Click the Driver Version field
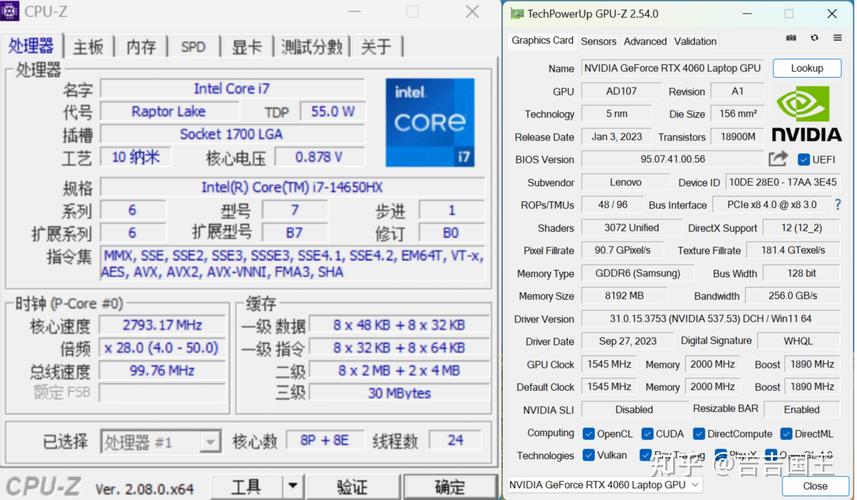This screenshot has width=857, height=500. [x=710, y=318]
